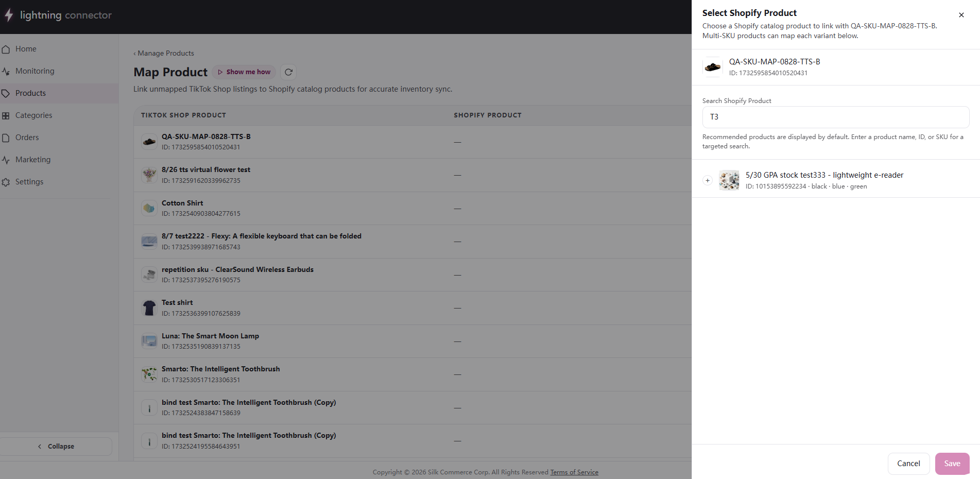Screen dimensions: 980x479
Task: Click the Show me how button
Action: 244,72
